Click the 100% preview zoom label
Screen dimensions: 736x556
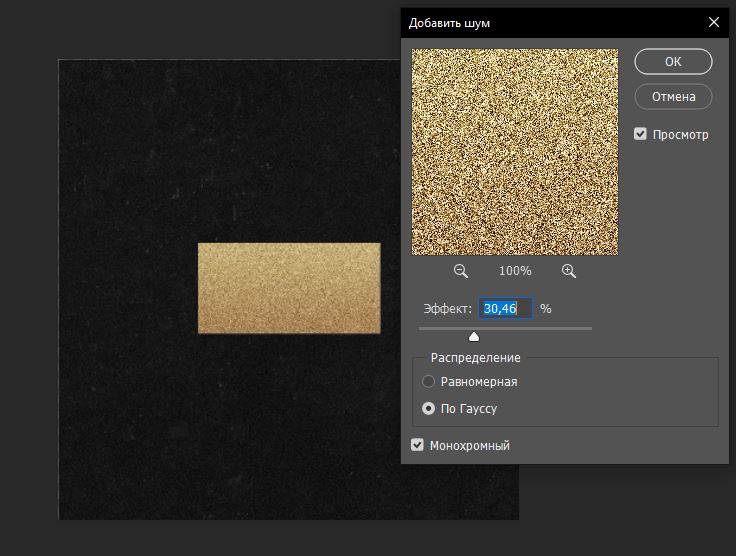(515, 271)
